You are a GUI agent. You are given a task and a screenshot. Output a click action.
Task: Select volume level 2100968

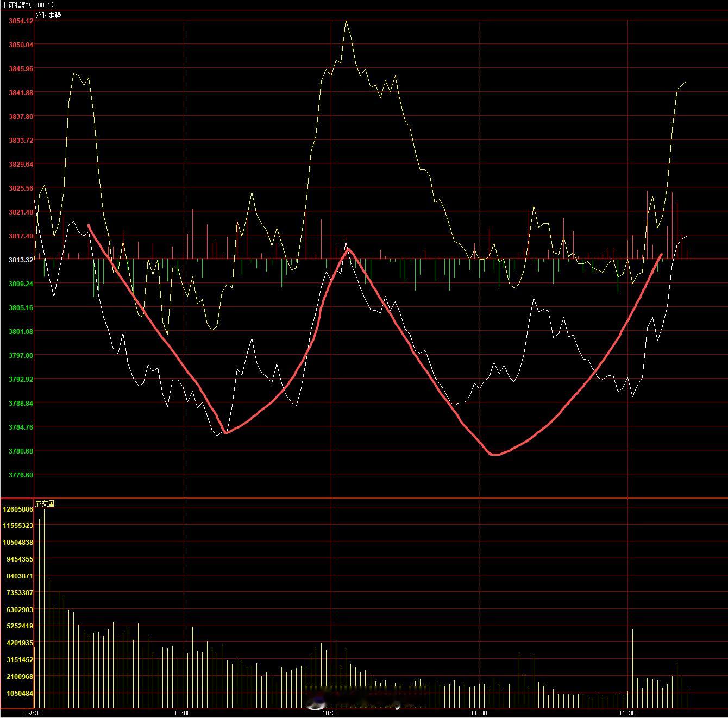(20, 676)
